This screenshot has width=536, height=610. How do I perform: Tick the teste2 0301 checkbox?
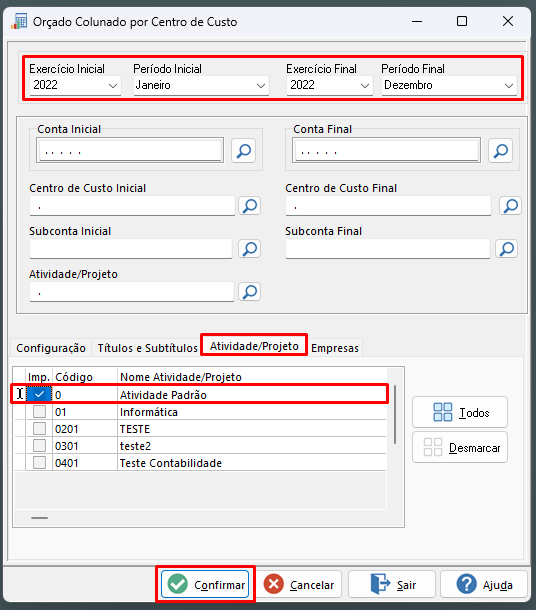pyautogui.click(x=39, y=445)
